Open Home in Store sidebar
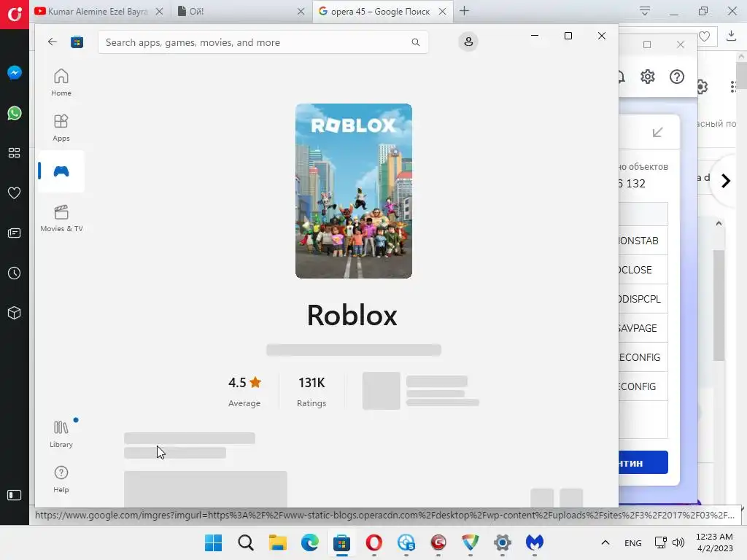The image size is (747, 560). click(x=61, y=82)
